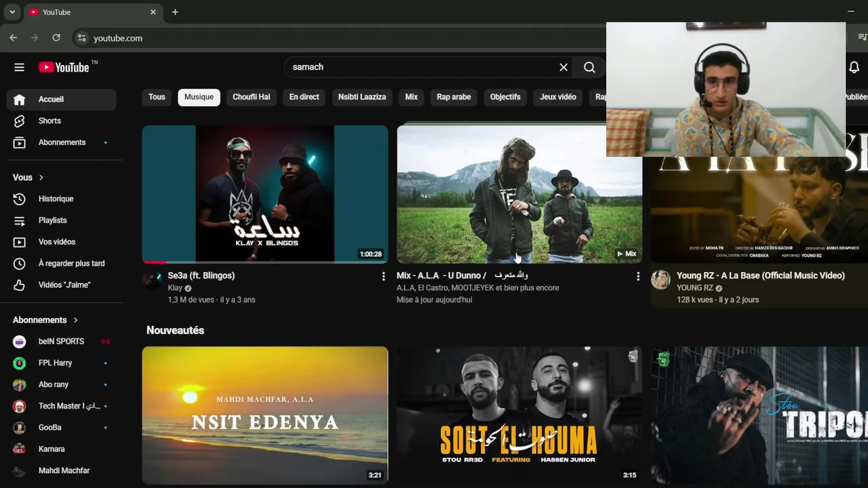
Task: Click YOUNG RZ channel avatar
Action: tap(660, 280)
